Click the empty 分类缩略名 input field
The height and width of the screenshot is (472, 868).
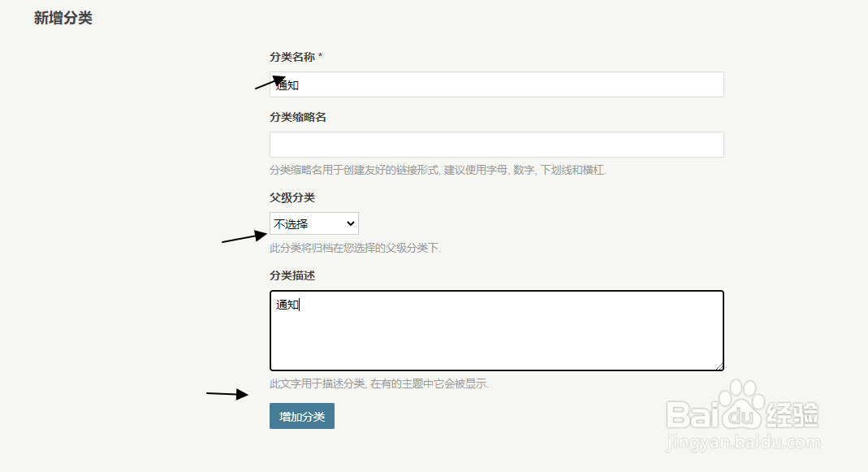(x=497, y=145)
